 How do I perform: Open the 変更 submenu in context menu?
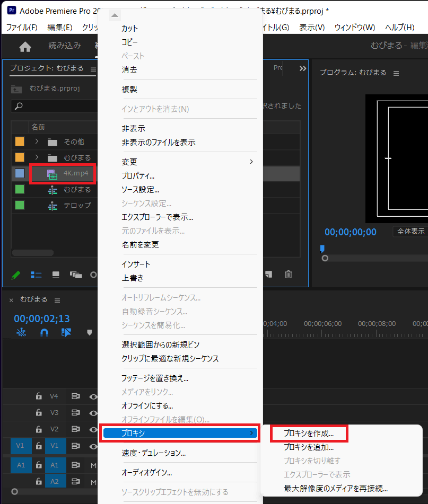pyautogui.click(x=186, y=162)
